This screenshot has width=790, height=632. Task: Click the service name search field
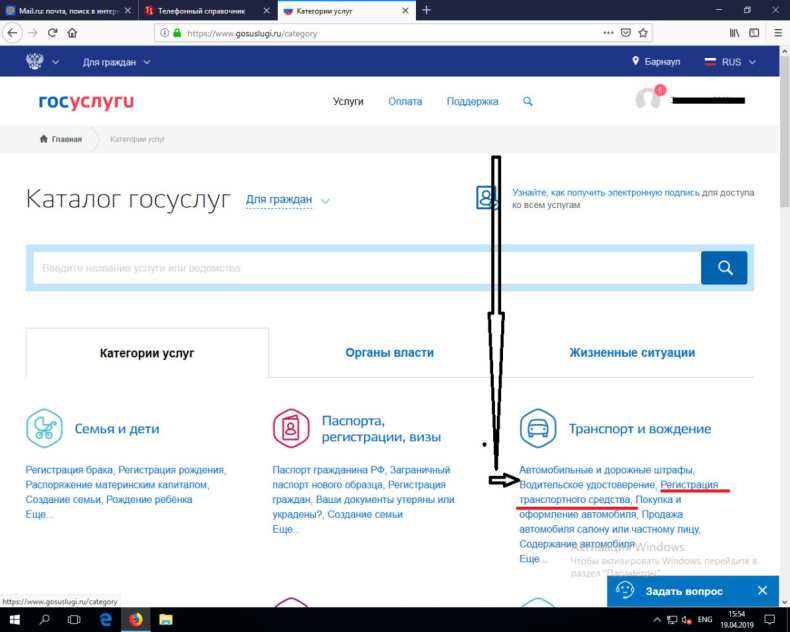[365, 268]
